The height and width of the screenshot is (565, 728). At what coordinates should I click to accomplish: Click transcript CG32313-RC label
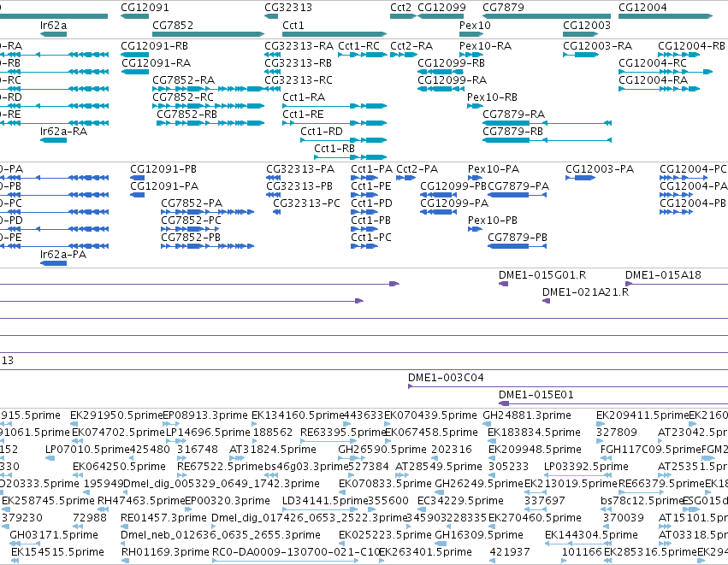click(299, 80)
